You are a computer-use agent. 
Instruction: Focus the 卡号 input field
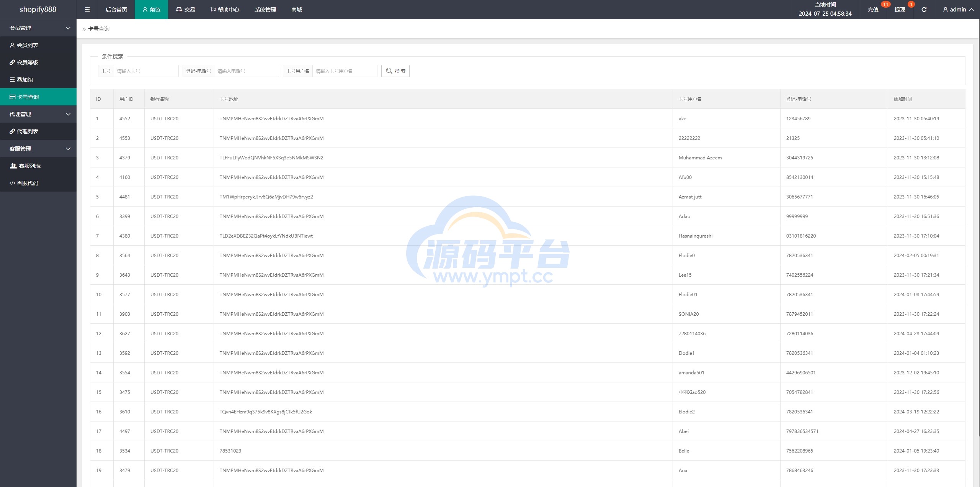click(146, 71)
